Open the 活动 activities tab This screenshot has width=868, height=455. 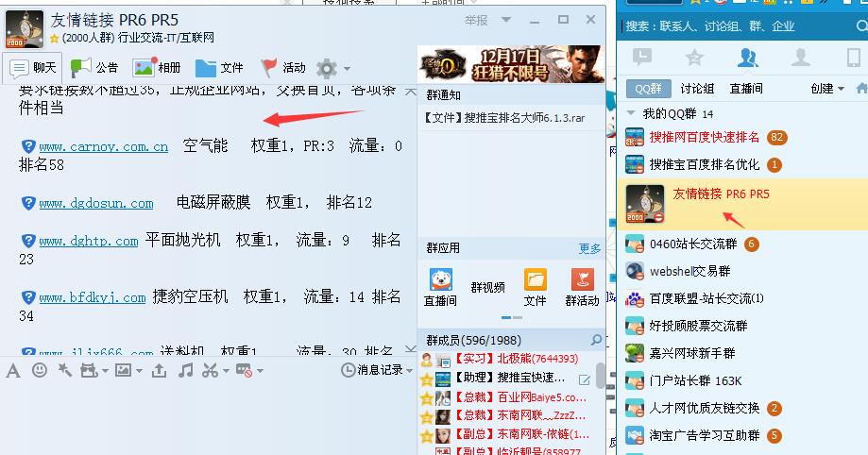[282, 68]
